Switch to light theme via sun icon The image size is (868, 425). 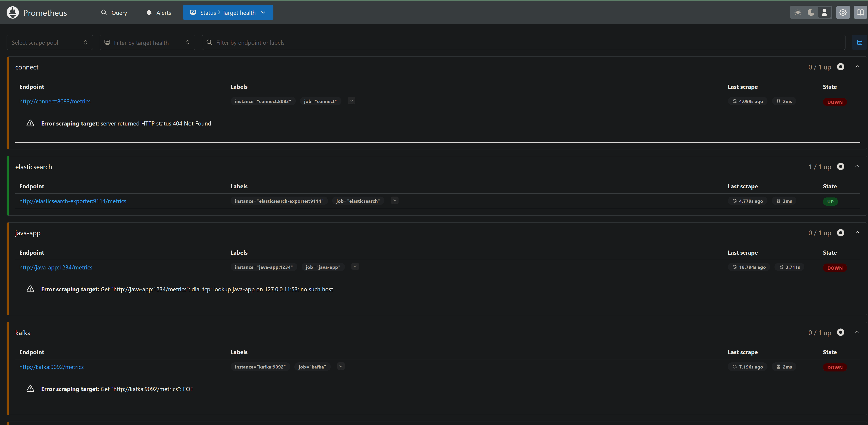[x=797, y=12]
